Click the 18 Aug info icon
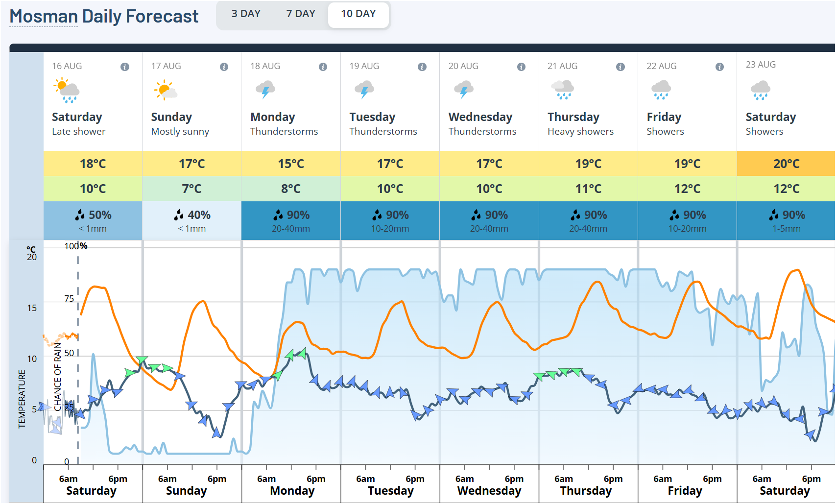Image resolution: width=836 pixels, height=504 pixels. [x=323, y=67]
